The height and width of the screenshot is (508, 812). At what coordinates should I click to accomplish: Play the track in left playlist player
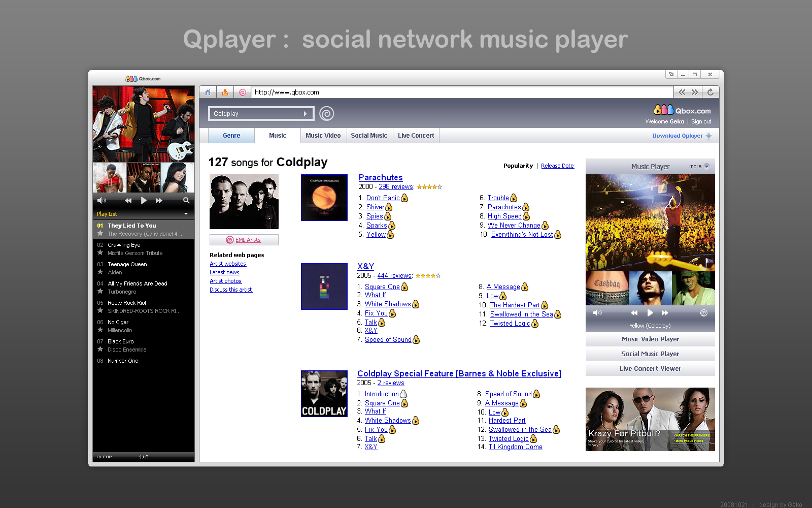[x=144, y=201]
